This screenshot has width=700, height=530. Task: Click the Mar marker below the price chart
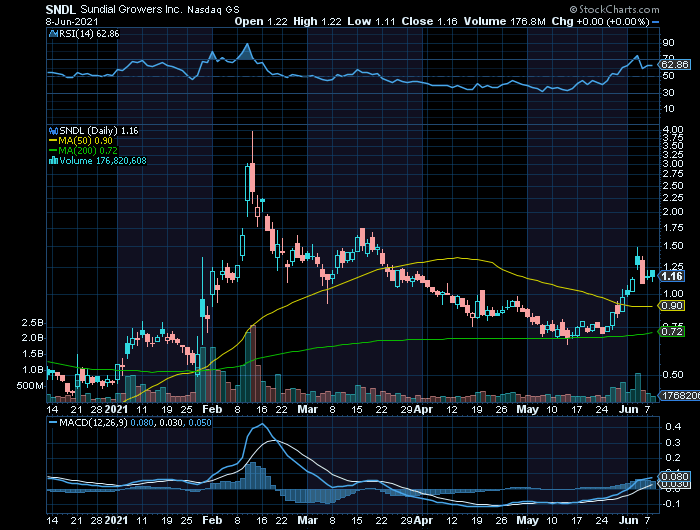(x=308, y=409)
